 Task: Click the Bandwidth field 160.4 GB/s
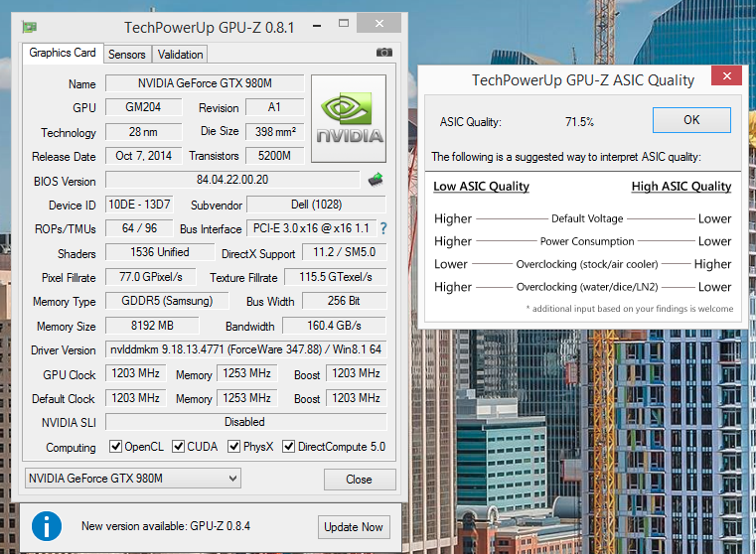(334, 326)
